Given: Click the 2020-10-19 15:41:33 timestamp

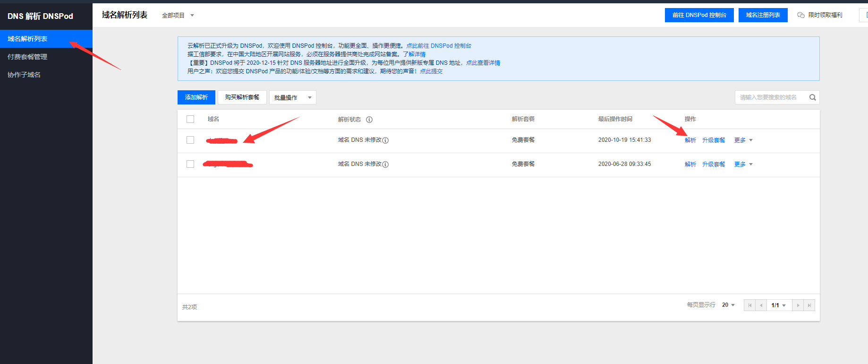Looking at the screenshot, I should [624, 140].
